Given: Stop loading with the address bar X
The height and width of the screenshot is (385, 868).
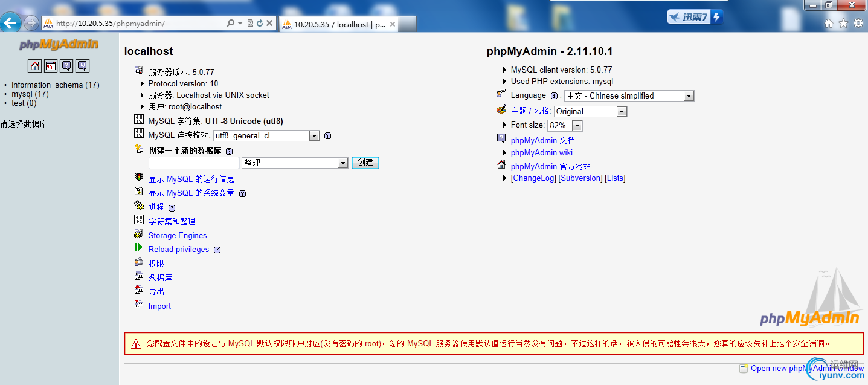Looking at the screenshot, I should pyautogui.click(x=269, y=24).
